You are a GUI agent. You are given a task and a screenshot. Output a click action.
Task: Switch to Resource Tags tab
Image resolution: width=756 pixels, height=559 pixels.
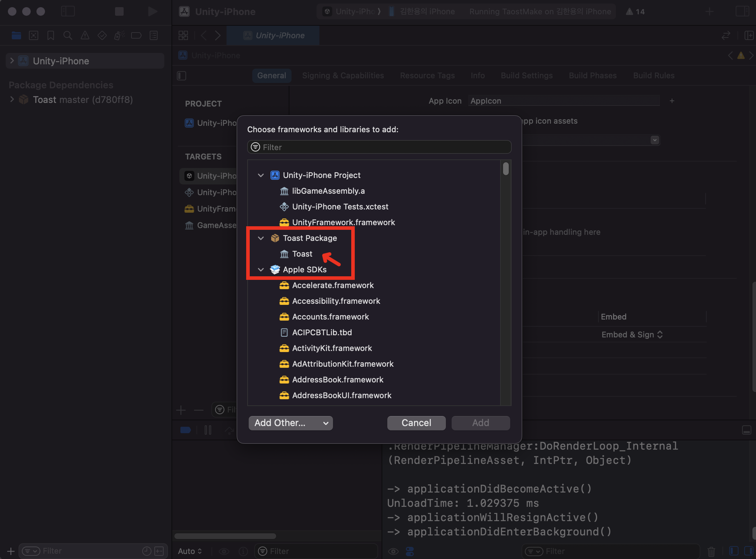427,75
